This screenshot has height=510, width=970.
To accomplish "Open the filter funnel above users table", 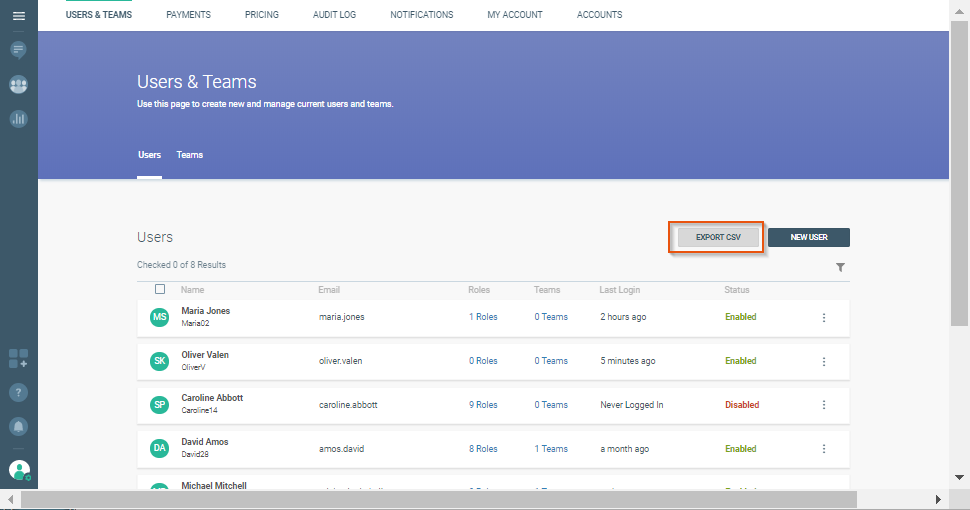I will pyautogui.click(x=840, y=267).
